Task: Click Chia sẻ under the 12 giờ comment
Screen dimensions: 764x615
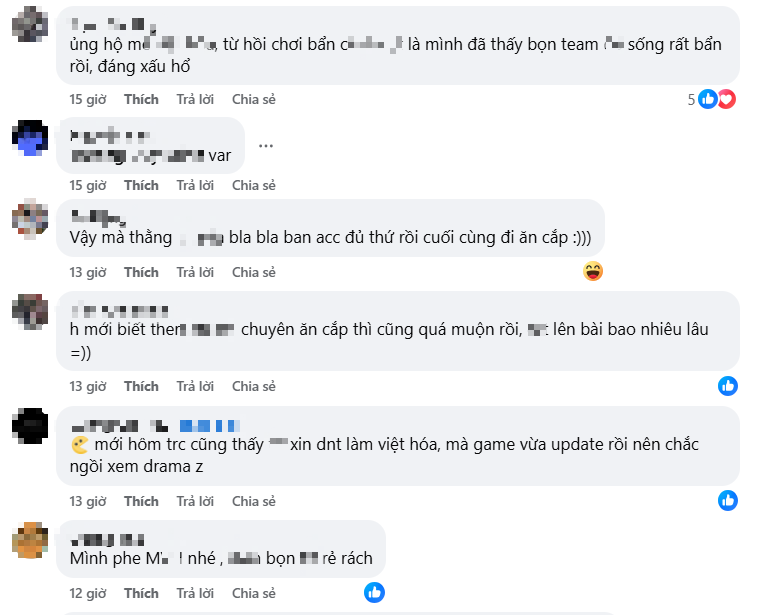Action: point(254,594)
